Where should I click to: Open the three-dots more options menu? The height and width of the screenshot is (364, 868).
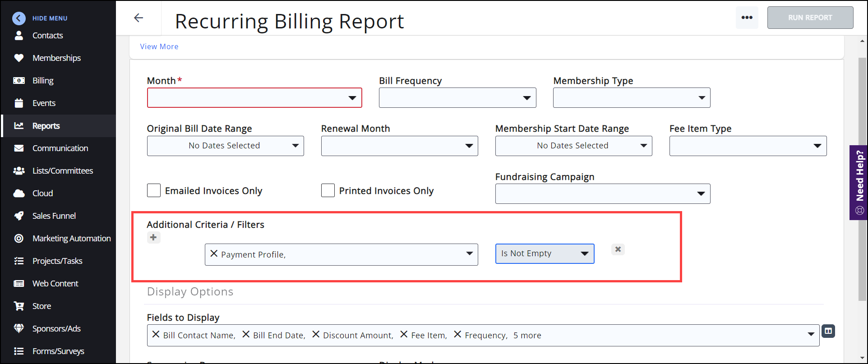(x=747, y=18)
